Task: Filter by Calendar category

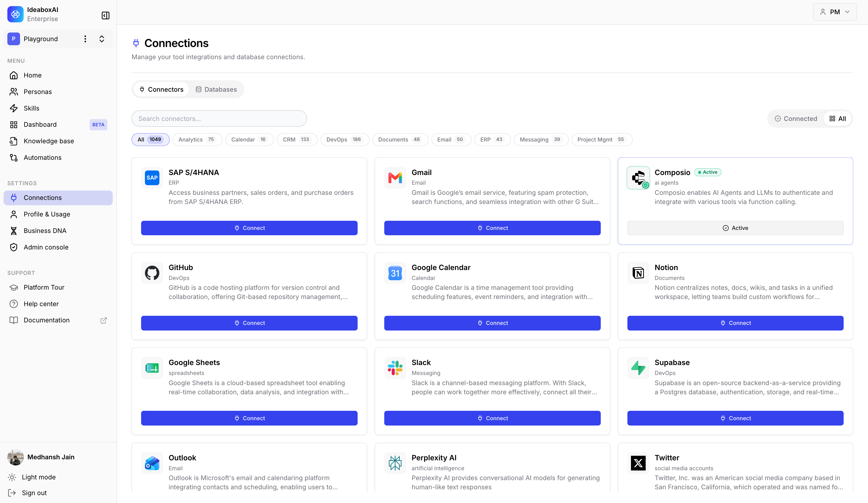Action: pos(249,140)
